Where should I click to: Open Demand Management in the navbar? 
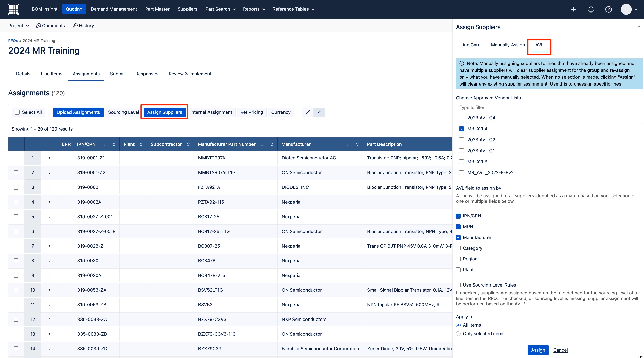coord(114,9)
